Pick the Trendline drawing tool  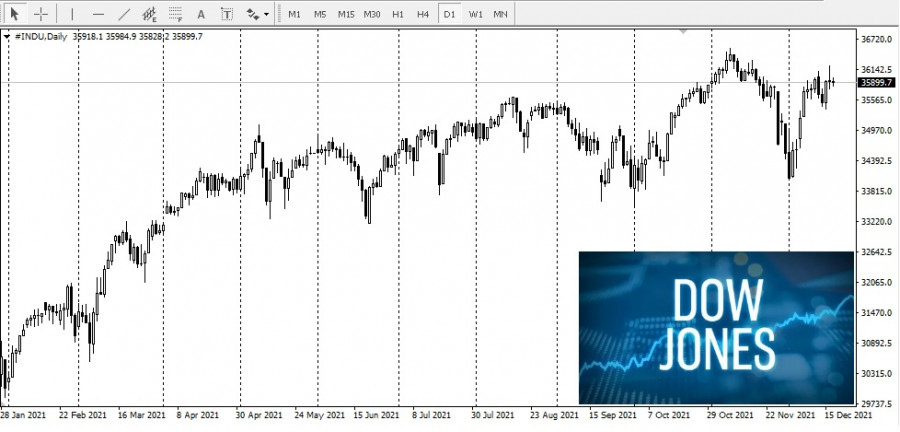tap(123, 14)
